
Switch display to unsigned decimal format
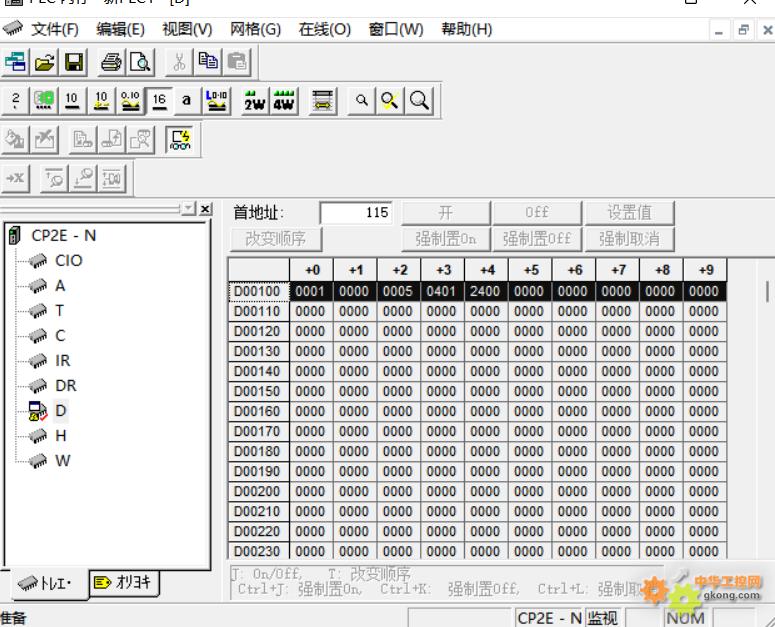click(72, 101)
